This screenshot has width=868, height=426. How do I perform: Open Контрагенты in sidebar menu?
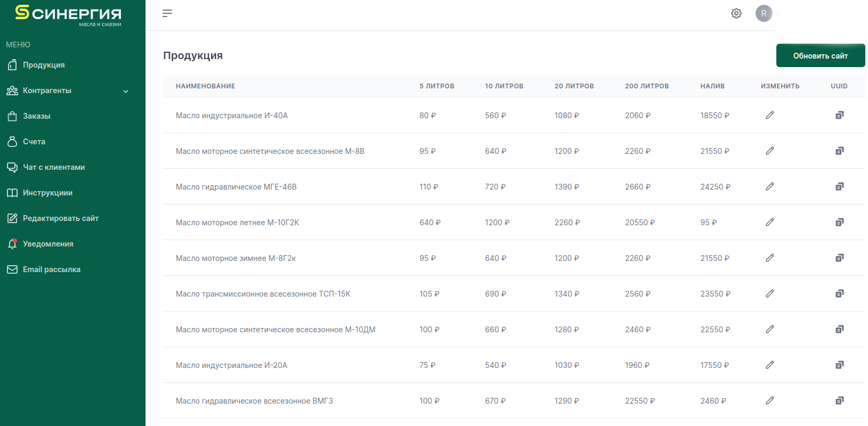click(47, 91)
